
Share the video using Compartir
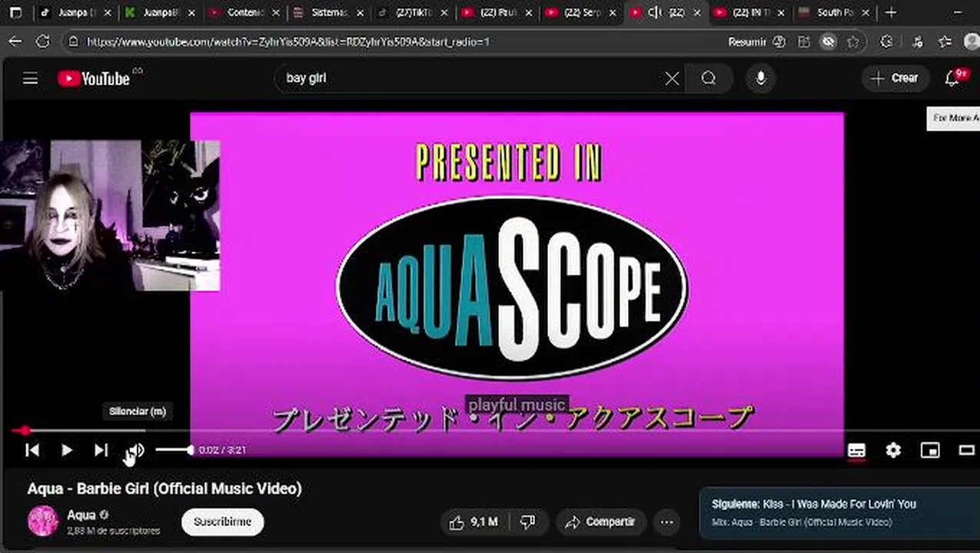click(601, 522)
